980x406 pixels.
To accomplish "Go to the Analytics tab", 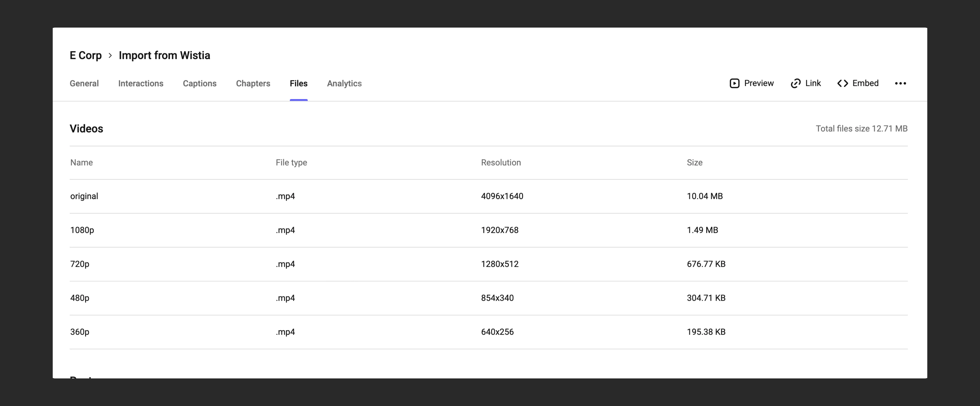I will click(x=344, y=83).
